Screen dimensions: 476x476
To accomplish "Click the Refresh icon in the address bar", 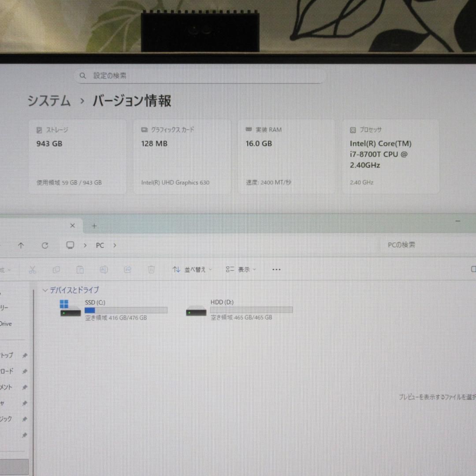I will 45,245.
